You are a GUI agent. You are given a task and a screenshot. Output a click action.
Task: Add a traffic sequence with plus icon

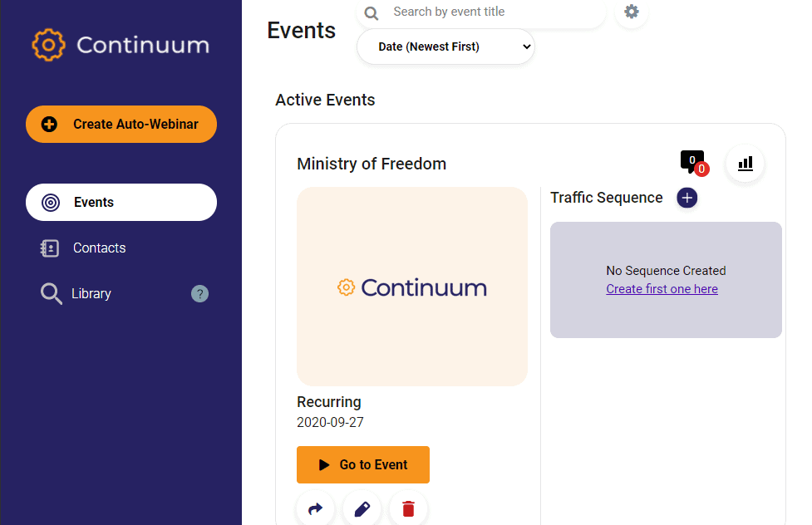[x=687, y=198]
